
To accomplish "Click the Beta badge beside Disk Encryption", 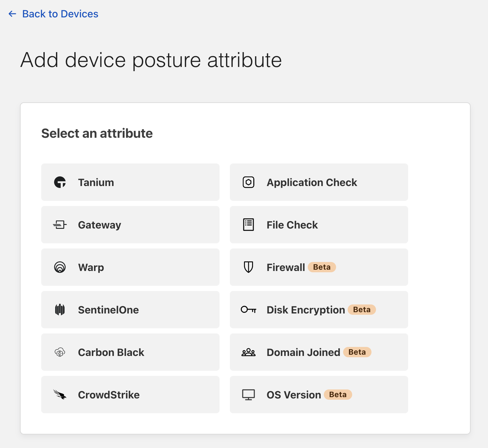I will [362, 310].
